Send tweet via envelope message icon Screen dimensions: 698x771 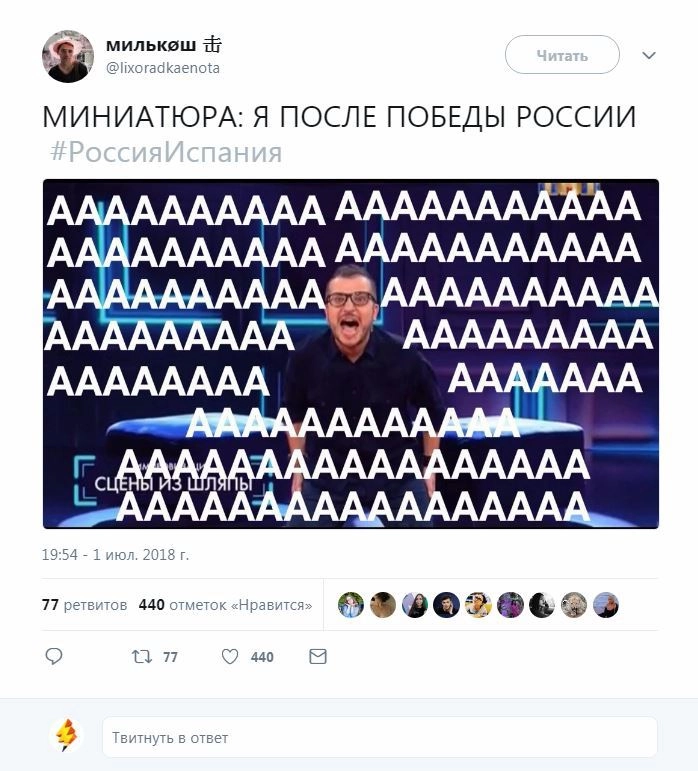[x=318, y=656]
